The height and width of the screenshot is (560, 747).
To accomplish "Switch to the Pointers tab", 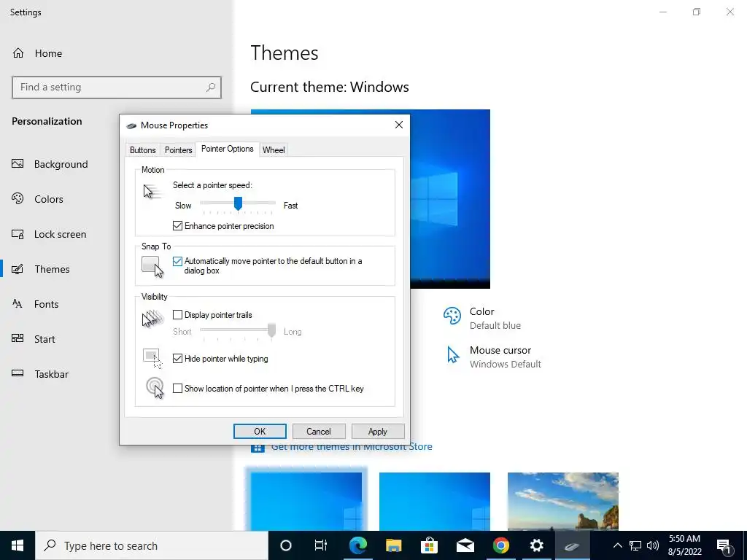I will (x=178, y=150).
